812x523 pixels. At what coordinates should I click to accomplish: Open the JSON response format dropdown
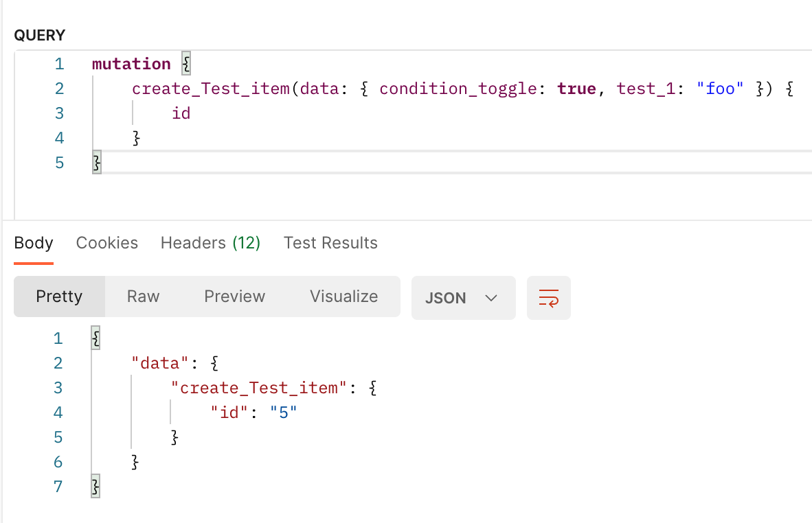pyautogui.click(x=463, y=297)
